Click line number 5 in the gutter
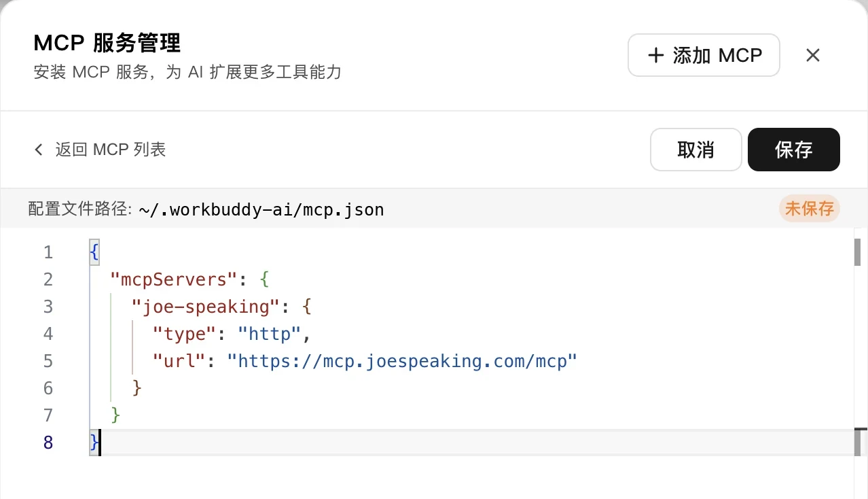This screenshot has height=499, width=868. click(48, 361)
